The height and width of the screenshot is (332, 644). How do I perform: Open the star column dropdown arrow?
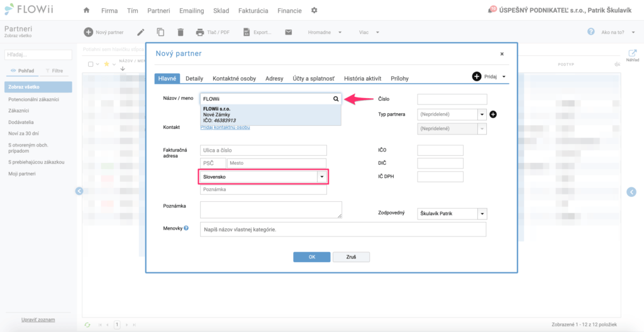coord(114,64)
